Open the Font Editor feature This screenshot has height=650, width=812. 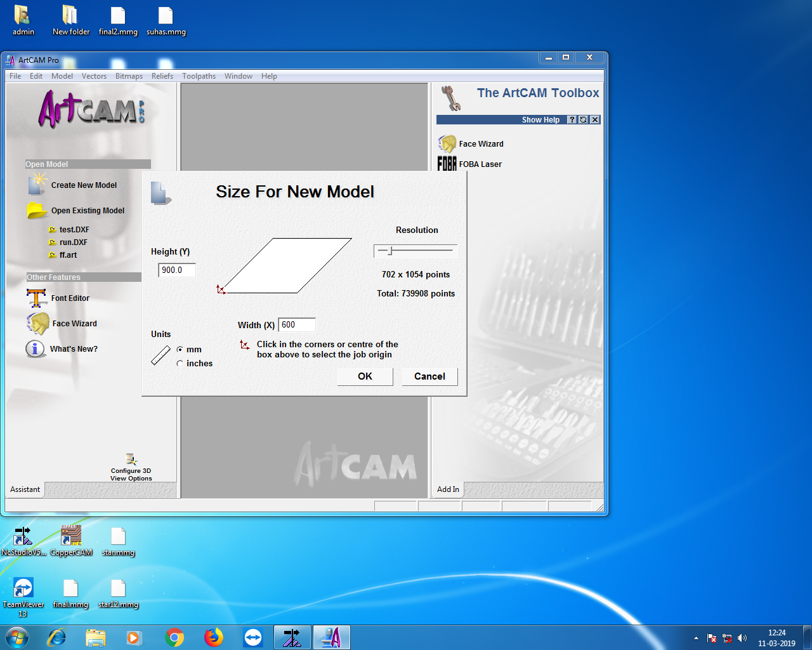(70, 298)
